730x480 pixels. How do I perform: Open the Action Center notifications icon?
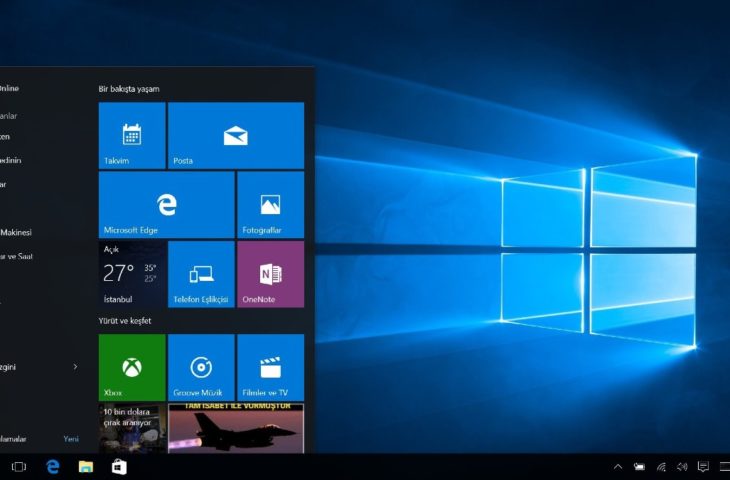(x=703, y=466)
